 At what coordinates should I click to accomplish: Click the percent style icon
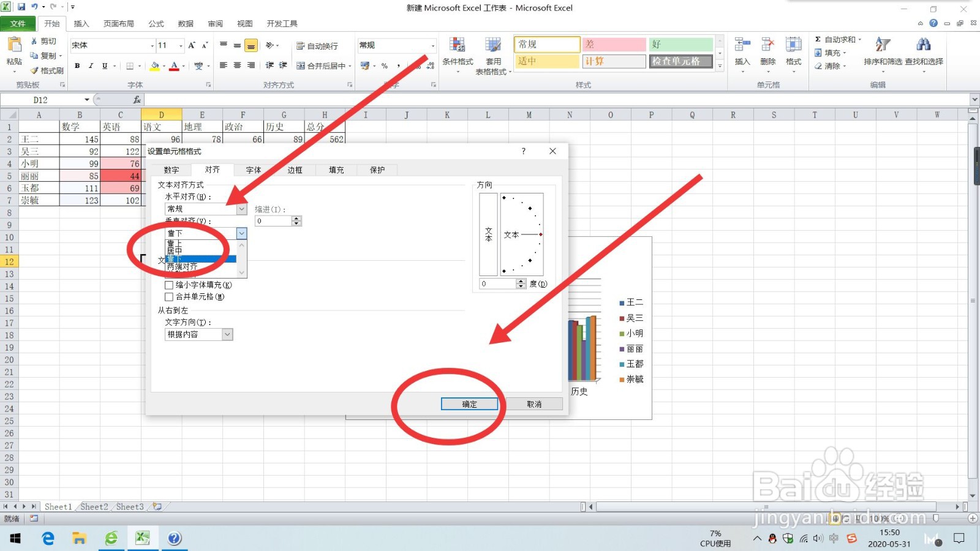pos(385,66)
